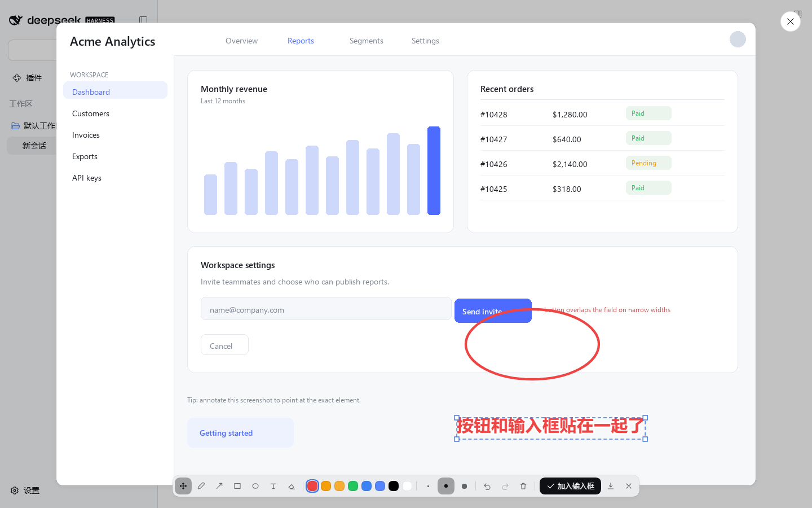Open 设置 settings in background sidebar
Image resolution: width=812 pixels, height=508 pixels.
[x=26, y=491]
